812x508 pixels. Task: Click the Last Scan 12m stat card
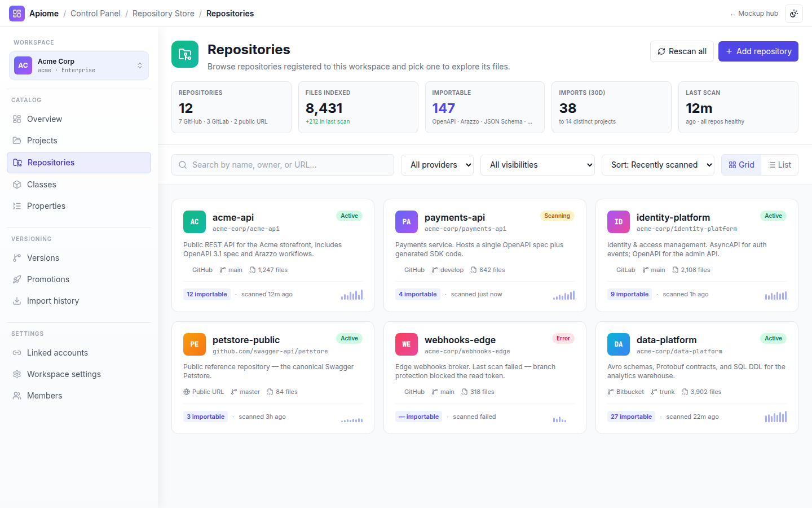tap(738, 107)
